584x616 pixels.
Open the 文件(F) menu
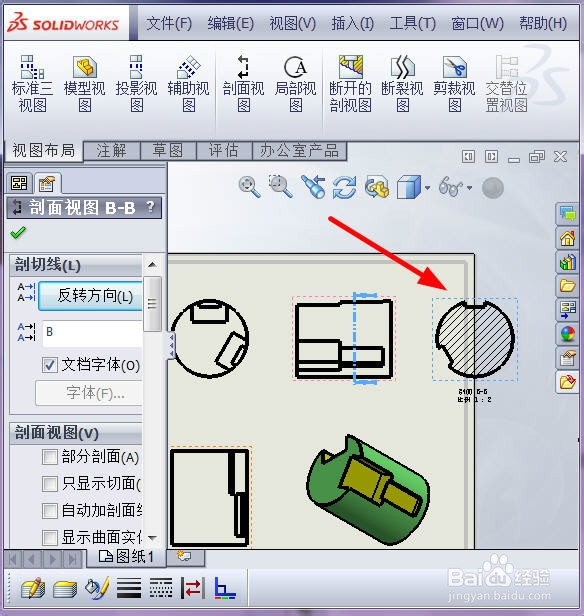click(169, 24)
